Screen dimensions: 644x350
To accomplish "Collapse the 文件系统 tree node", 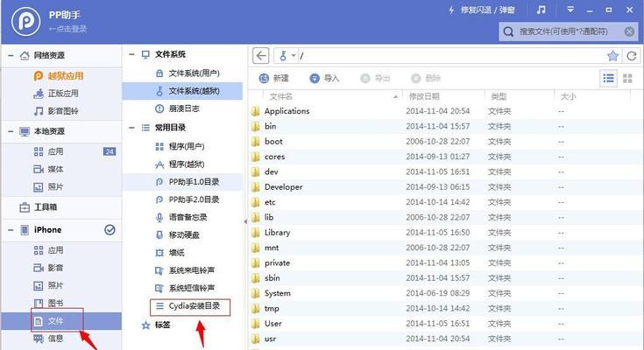I will [x=131, y=54].
